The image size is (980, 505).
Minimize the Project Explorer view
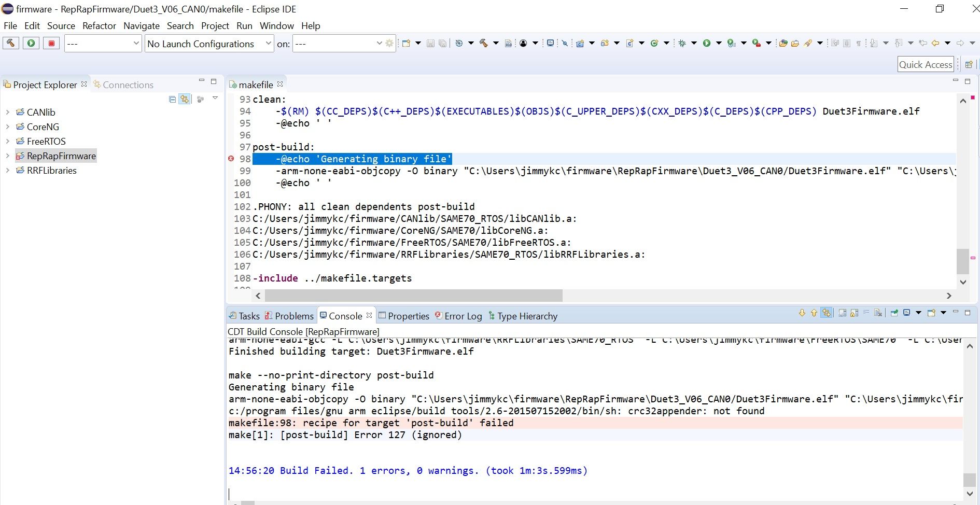[x=202, y=81]
